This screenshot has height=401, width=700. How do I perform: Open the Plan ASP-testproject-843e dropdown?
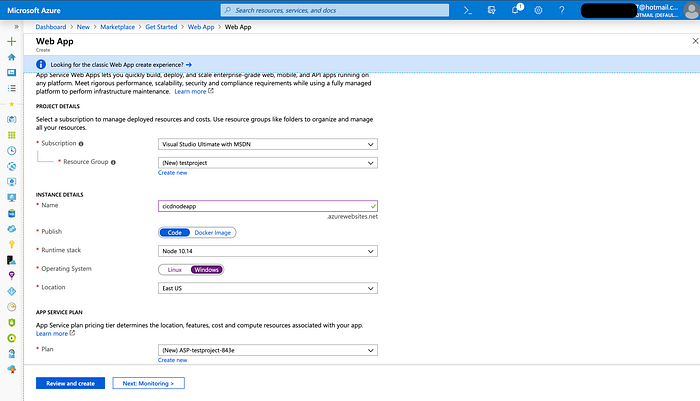(268, 350)
